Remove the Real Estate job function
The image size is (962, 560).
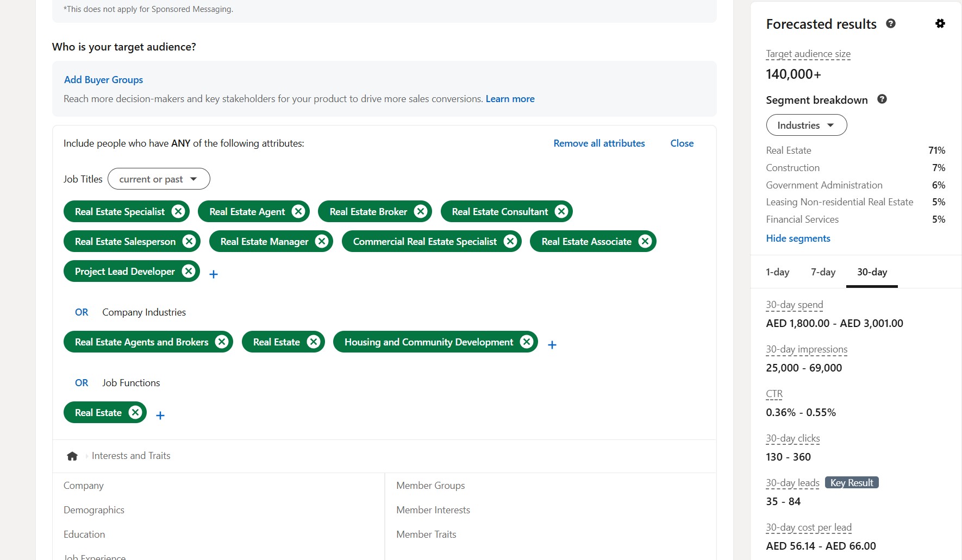point(135,413)
